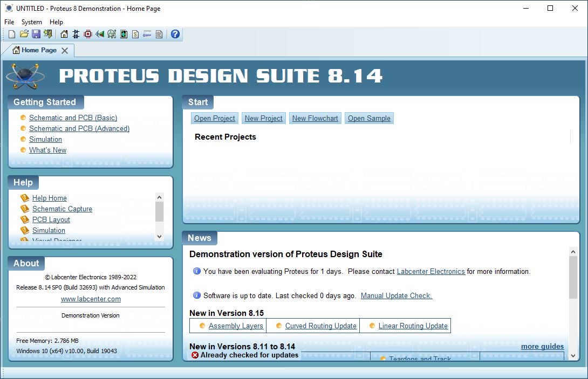588x379 pixels.
Task: Click the Help panel scroll up arrow
Action: [x=159, y=197]
